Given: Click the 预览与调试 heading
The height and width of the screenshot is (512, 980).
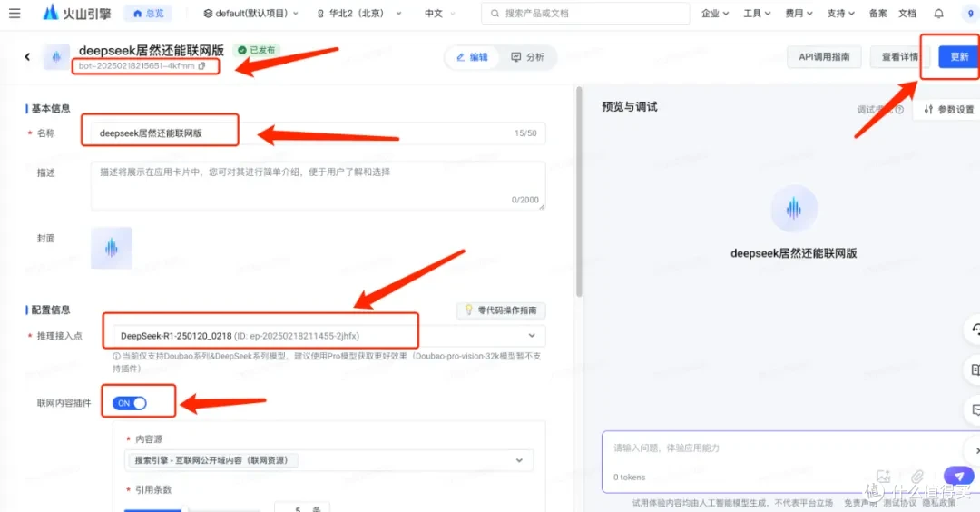Looking at the screenshot, I should point(630,107).
